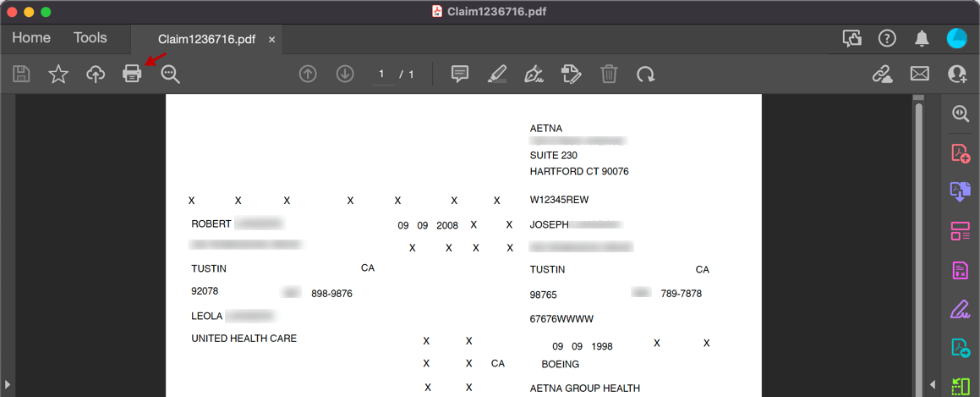Send file by email envelope icon
980x397 pixels.
[919, 74]
